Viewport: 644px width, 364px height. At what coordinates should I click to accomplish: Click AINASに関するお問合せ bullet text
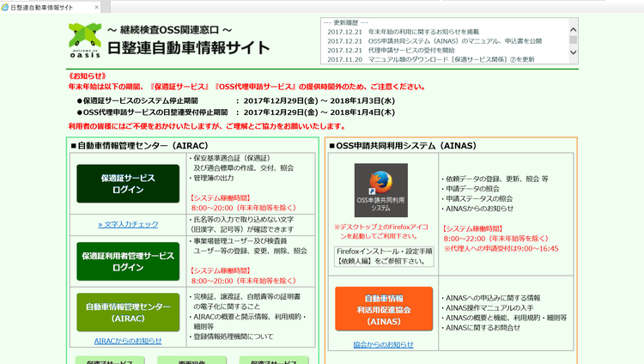click(481, 327)
